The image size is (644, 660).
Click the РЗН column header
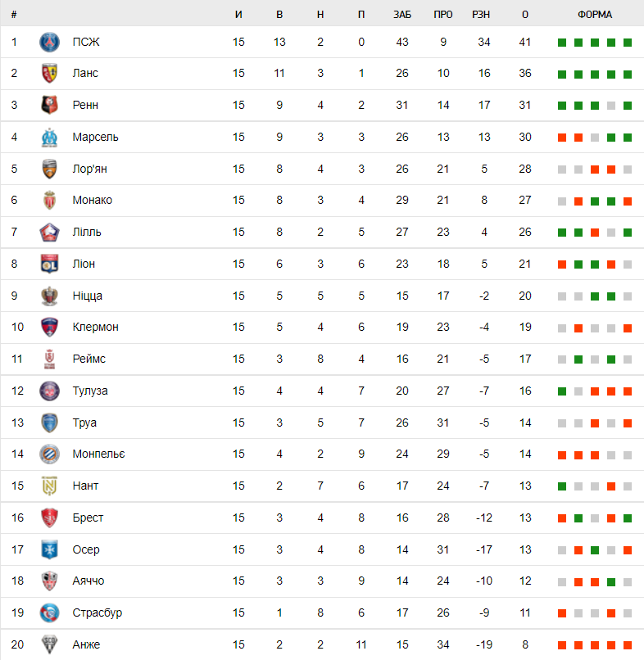click(x=484, y=14)
